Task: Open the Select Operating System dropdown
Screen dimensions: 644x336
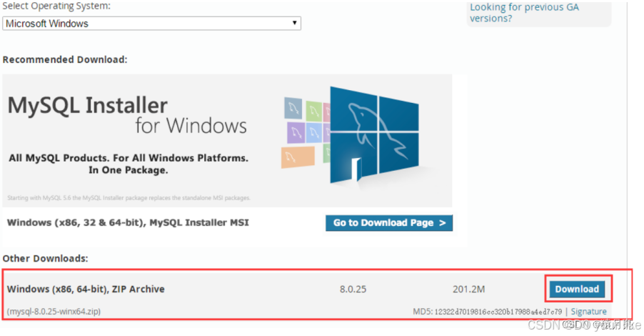Action: (x=151, y=24)
